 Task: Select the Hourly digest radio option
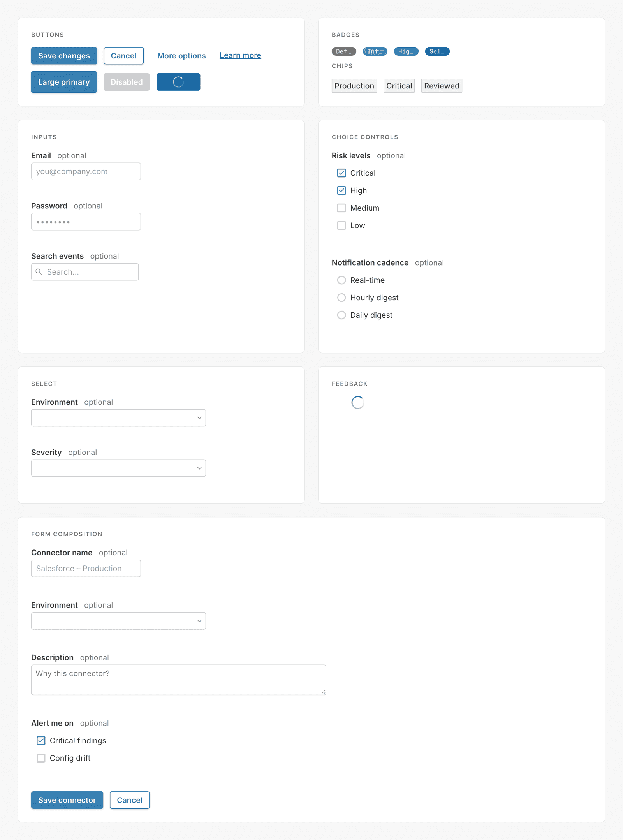[341, 298]
